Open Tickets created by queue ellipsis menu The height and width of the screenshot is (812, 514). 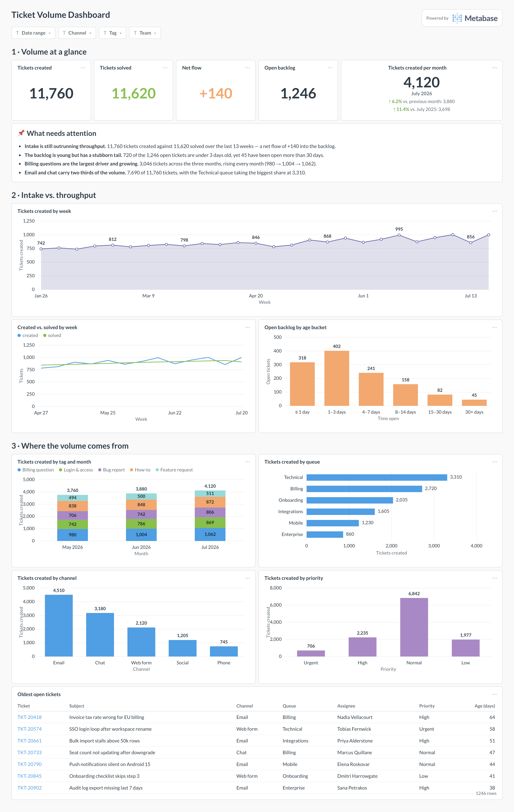[494, 462]
